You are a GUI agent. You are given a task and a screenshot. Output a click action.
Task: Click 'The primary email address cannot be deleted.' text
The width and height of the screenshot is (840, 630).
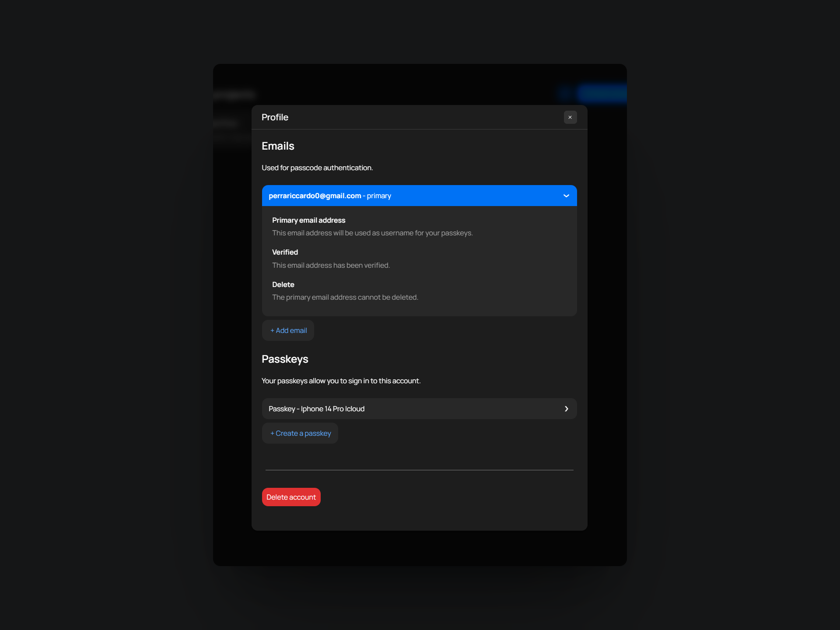[345, 297]
